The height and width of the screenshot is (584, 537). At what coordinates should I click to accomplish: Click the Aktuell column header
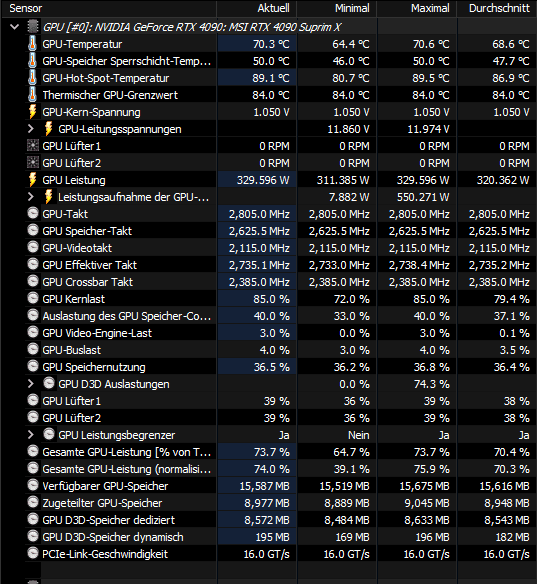pos(273,8)
